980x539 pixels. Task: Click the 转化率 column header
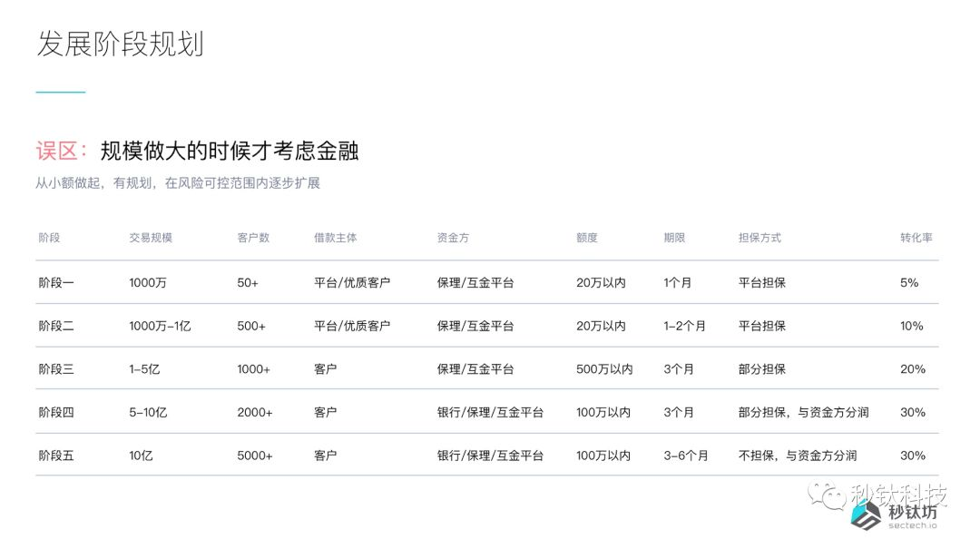pyautogui.click(x=916, y=238)
